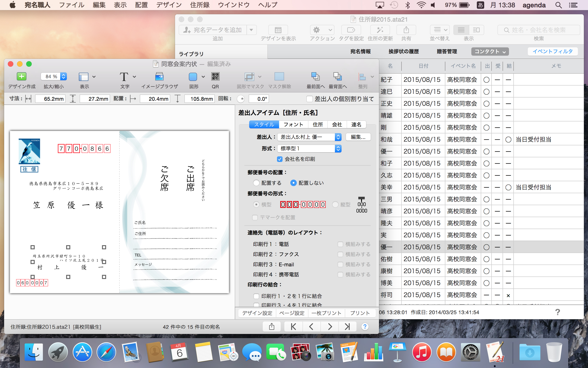
Task: Check 印刷行1・2を1行に結合
Action: coord(256,296)
